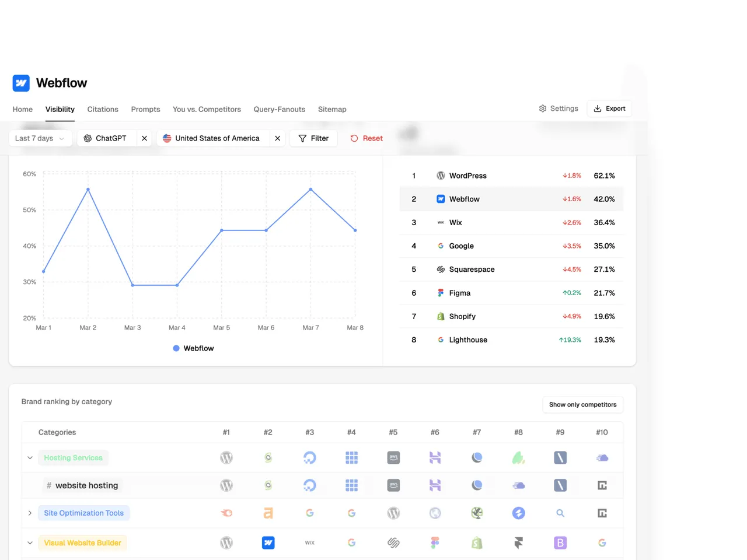
Task: Click the United States of America filter chip
Action: pos(212,138)
